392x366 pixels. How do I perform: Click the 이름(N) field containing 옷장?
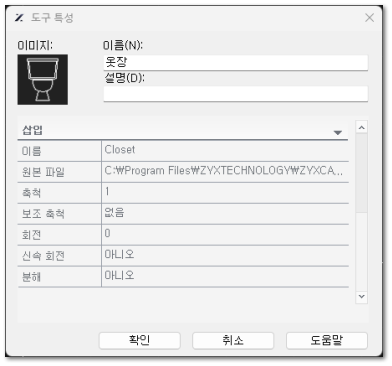coord(236,62)
